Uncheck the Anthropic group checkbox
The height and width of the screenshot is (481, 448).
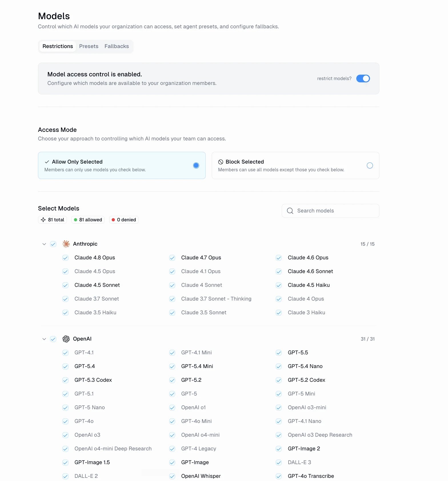point(53,244)
